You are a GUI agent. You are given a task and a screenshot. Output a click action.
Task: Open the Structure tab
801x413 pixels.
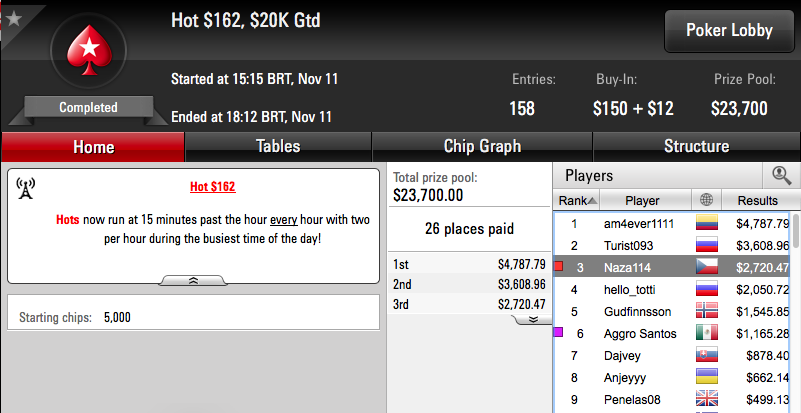[696, 147]
